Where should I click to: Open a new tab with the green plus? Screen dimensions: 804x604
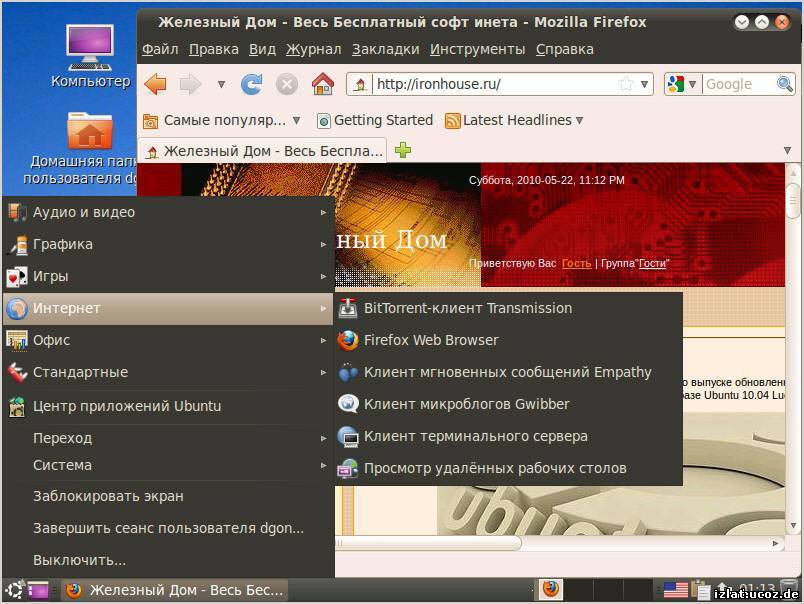tap(403, 150)
